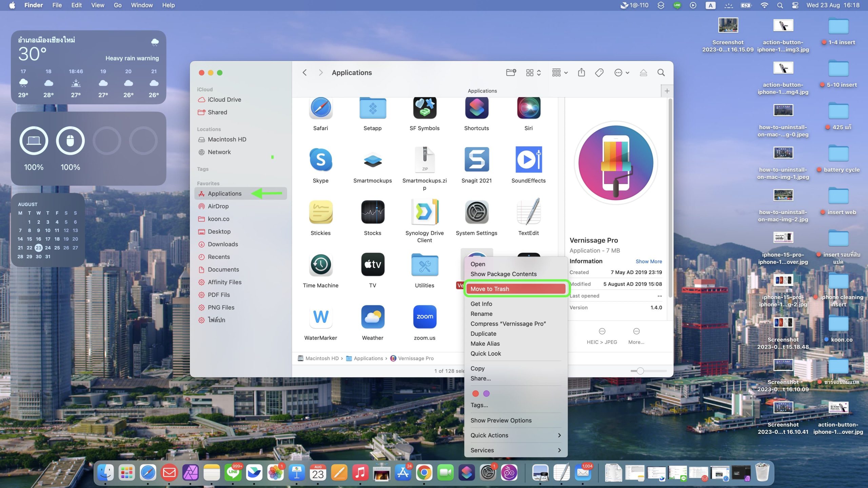Image resolution: width=868 pixels, height=488 pixels.
Task: Click Show More link in preview pane
Action: [648, 261]
